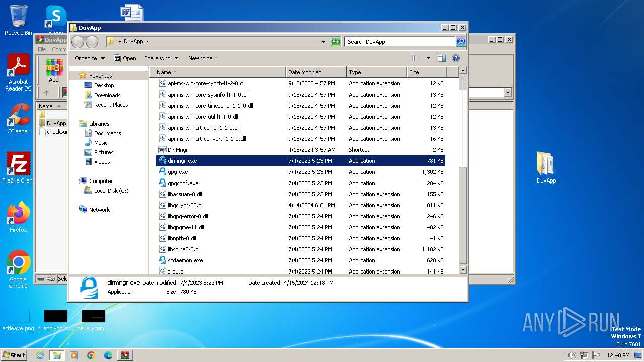This screenshot has width=644, height=362.
Task: Open Edge from the taskbar
Action: [x=108, y=355]
